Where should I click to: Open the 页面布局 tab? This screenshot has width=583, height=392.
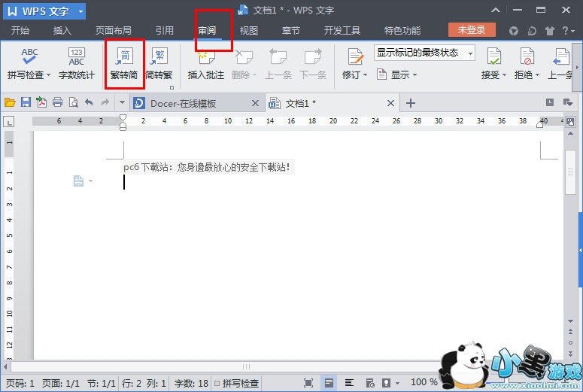[114, 31]
